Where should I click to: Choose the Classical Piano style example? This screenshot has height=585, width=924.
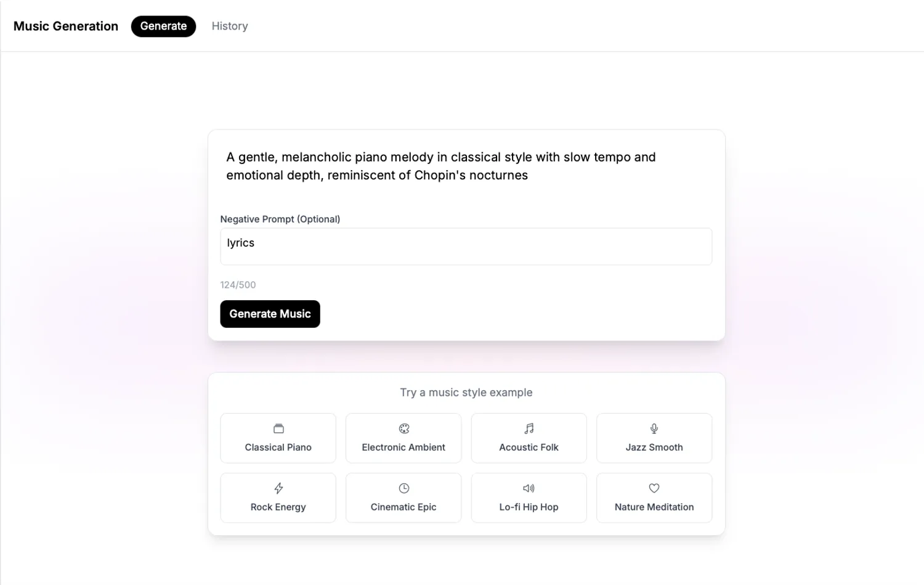278,447
